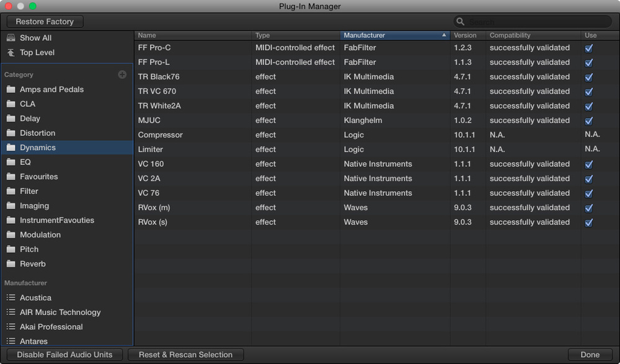
Task: Click the Modulation folder icon
Action: click(11, 235)
